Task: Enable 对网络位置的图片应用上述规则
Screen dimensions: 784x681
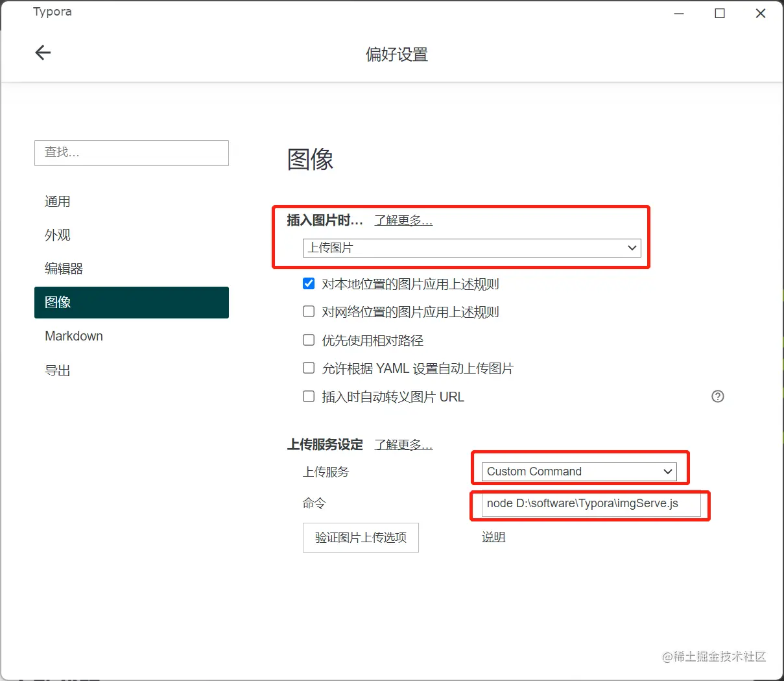Action: point(309,311)
